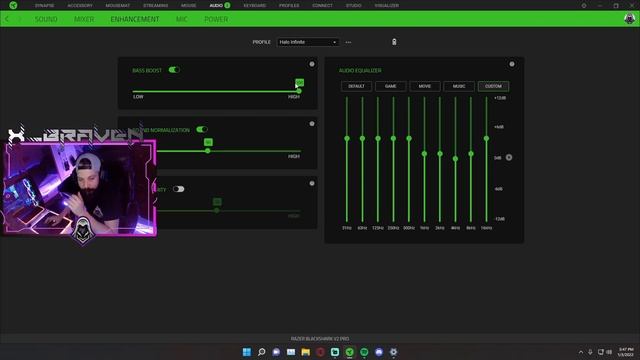Expand the Halo Infinite profile dropdown
This screenshot has width=640, height=360.
pos(308,42)
